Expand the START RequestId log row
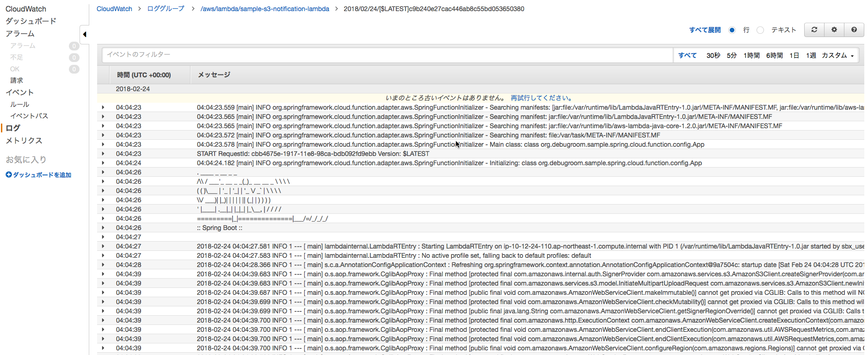Screen dimensions: 868x355 (103, 154)
